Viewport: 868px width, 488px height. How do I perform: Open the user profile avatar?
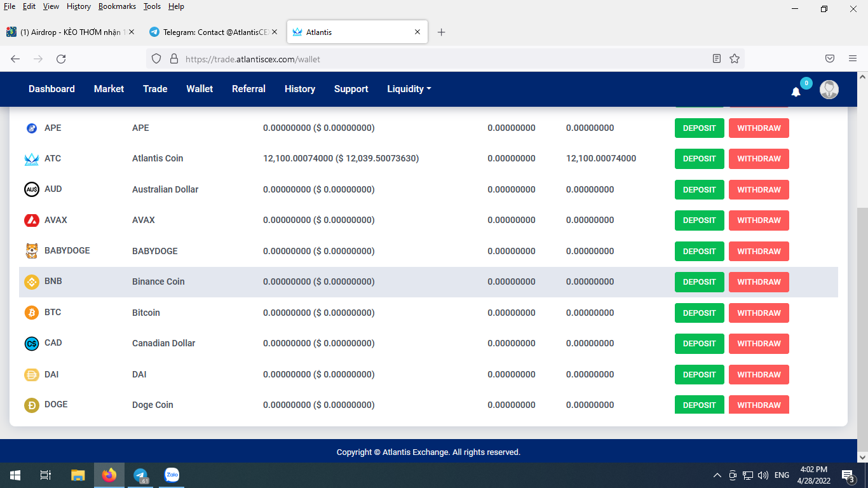829,90
